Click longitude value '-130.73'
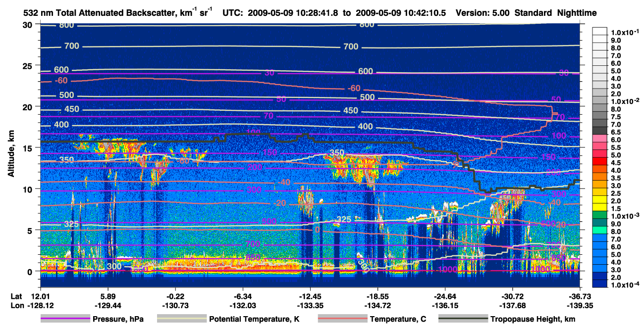The height and width of the screenshot is (330, 644). pyautogui.click(x=175, y=305)
